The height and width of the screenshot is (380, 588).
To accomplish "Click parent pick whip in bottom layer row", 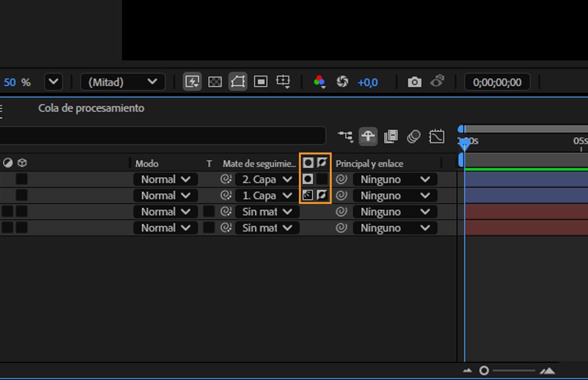I will click(x=342, y=228).
